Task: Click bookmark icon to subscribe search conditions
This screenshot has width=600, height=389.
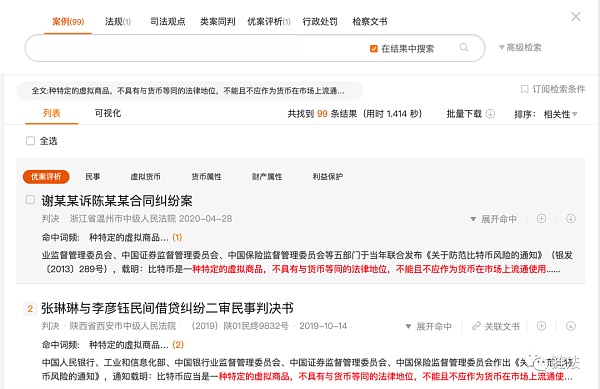Action: pos(525,89)
